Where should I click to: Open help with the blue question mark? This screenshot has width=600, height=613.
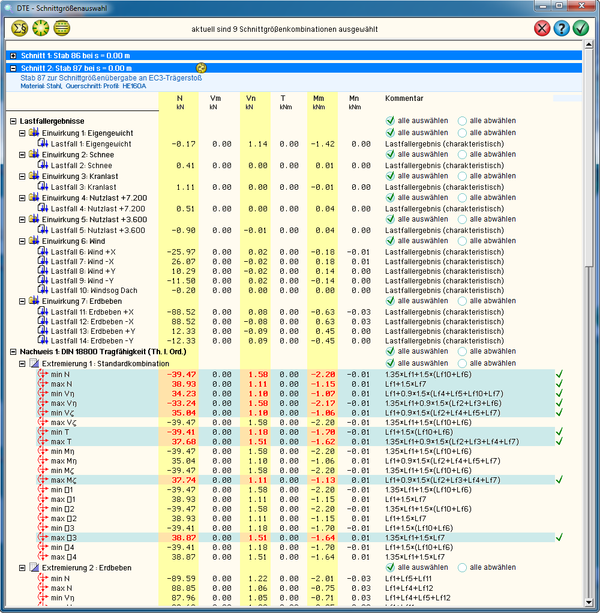562,28
